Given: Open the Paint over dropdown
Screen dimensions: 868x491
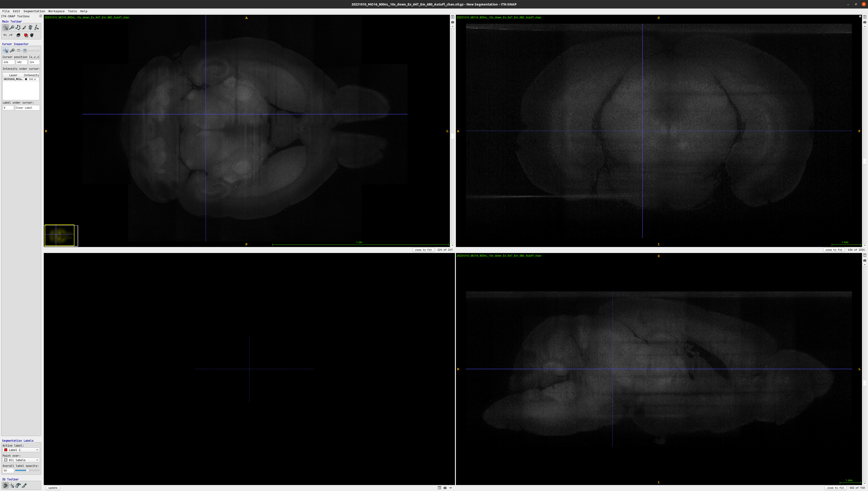Looking at the screenshot, I should pyautogui.click(x=21, y=460).
